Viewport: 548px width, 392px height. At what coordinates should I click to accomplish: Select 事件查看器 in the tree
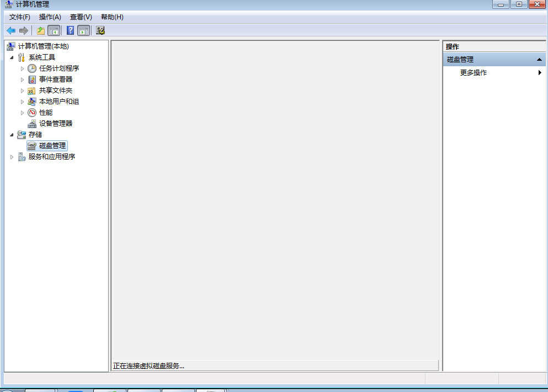(x=56, y=80)
